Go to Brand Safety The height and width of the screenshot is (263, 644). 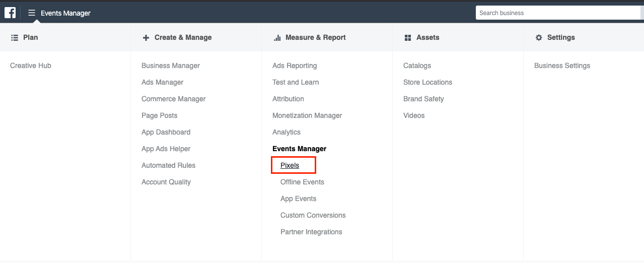[423, 99]
